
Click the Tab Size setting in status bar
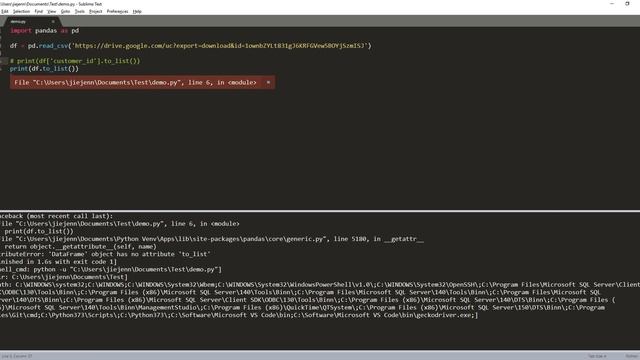[597, 356]
